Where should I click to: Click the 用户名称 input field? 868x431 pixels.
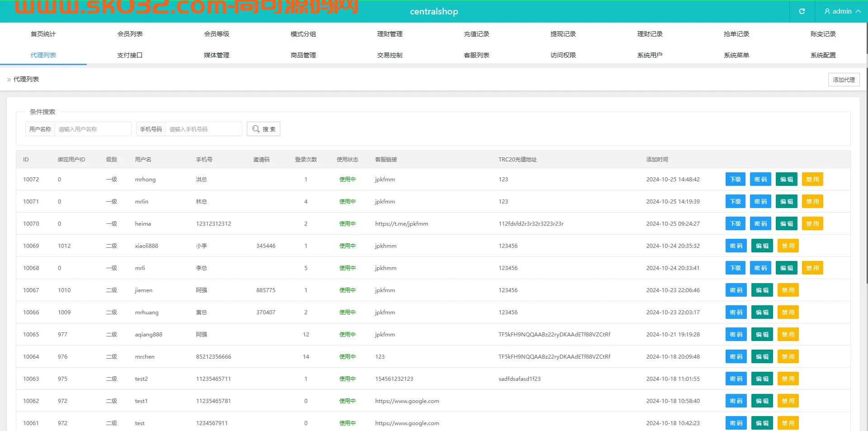tap(93, 129)
